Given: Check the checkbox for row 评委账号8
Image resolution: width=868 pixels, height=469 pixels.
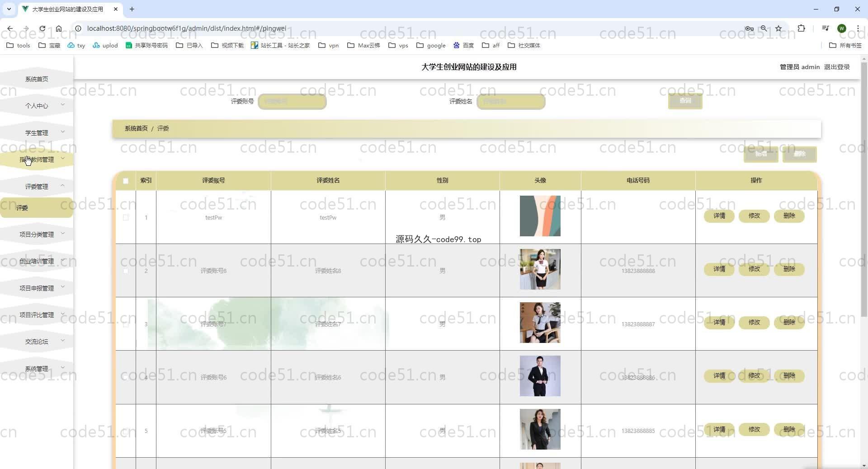Looking at the screenshot, I should point(126,271).
